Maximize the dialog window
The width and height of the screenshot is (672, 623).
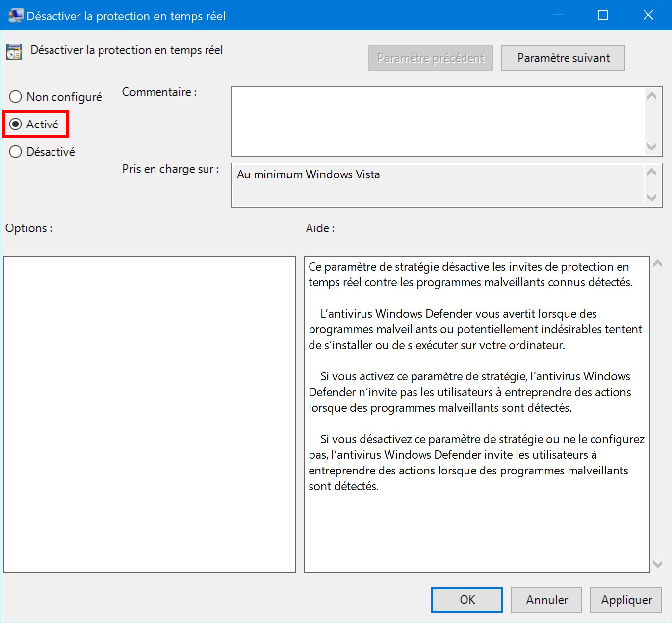coord(603,15)
